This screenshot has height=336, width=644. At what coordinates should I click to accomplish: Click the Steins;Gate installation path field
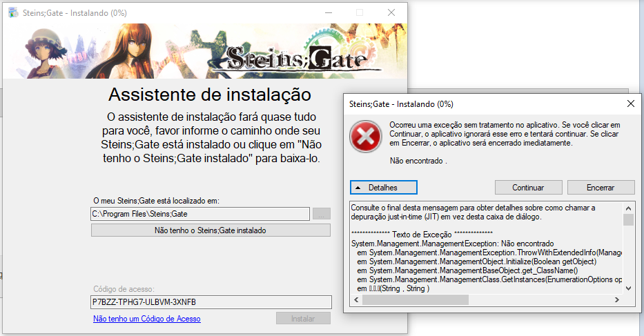point(200,214)
